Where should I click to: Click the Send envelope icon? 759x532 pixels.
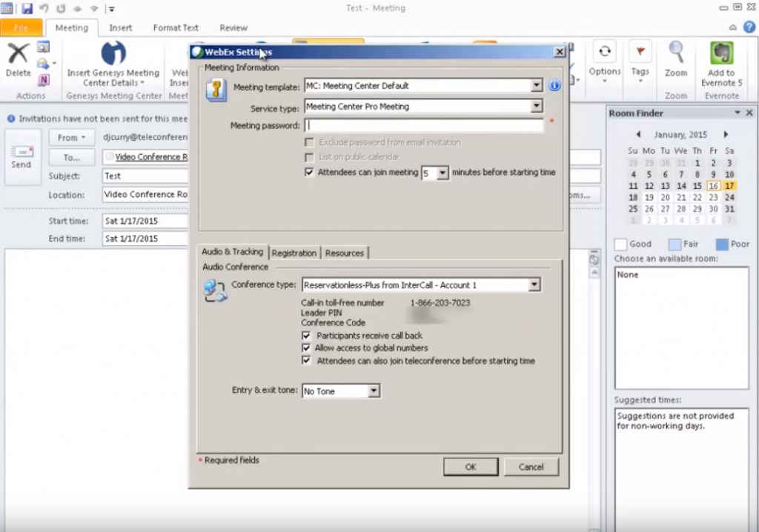click(x=21, y=152)
